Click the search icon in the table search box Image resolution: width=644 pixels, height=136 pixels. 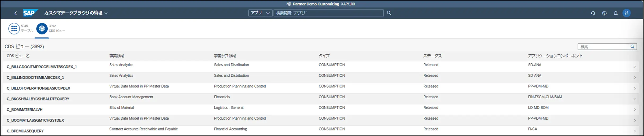[632, 47]
